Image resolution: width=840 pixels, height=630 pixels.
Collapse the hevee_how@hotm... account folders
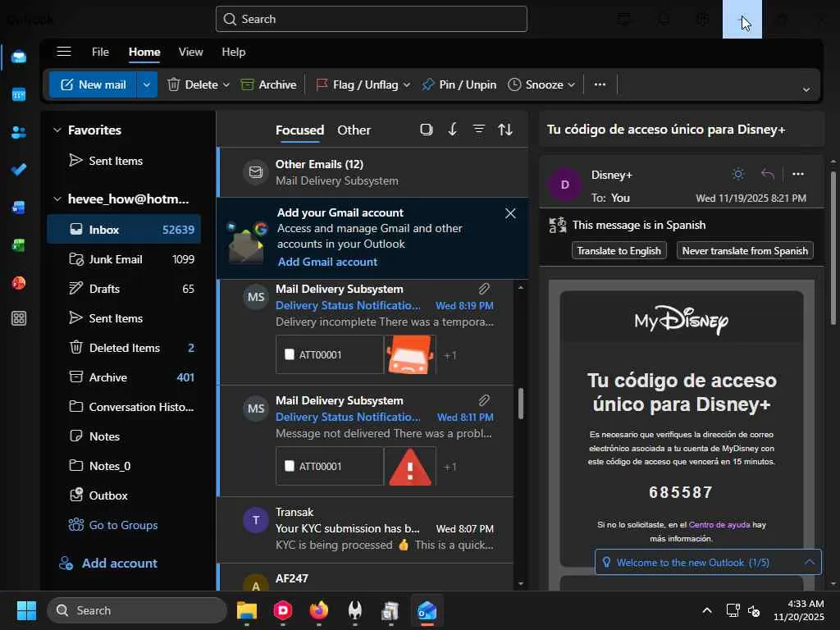coord(57,199)
